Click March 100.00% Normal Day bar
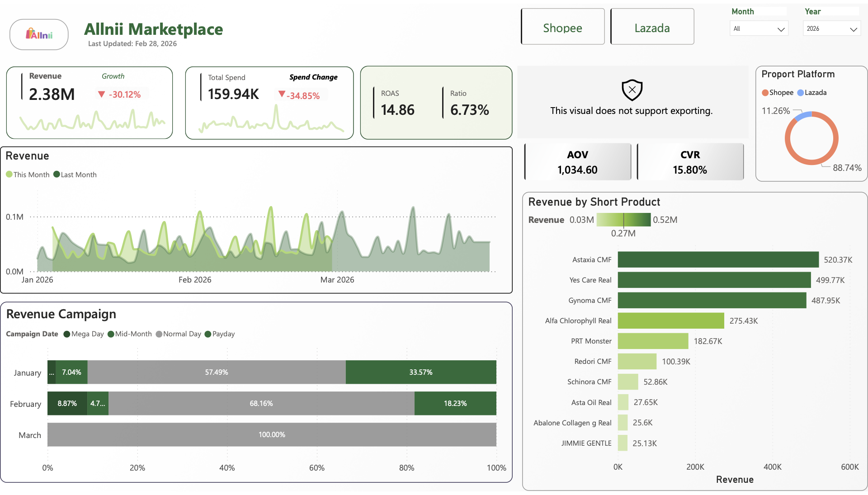868x495 pixels. (x=272, y=434)
